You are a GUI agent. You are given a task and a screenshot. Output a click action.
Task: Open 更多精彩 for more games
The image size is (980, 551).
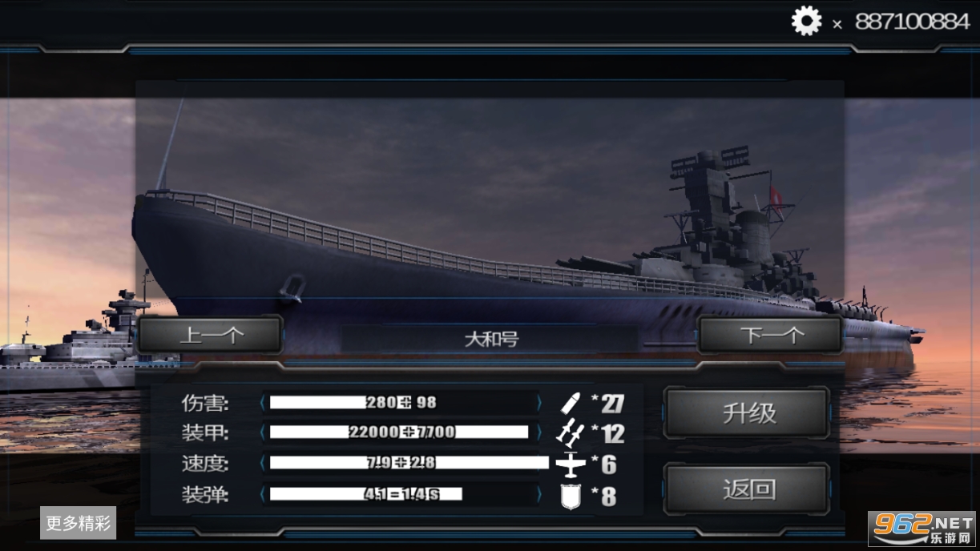(x=78, y=523)
